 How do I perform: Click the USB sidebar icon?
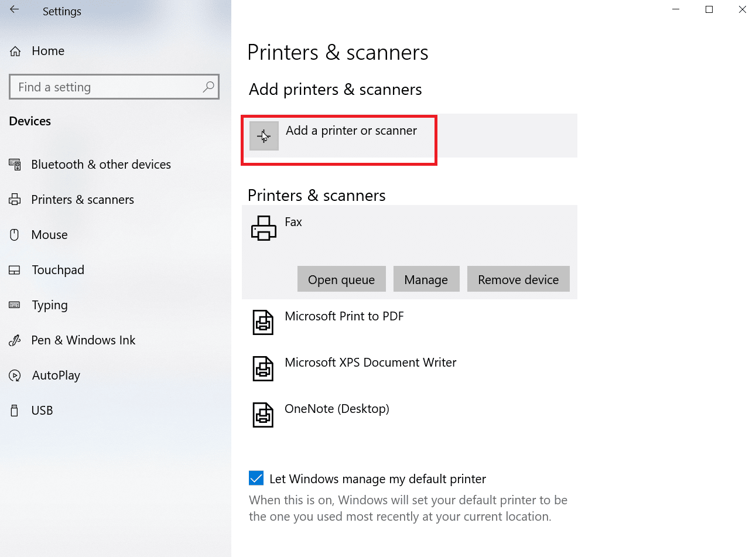15,411
